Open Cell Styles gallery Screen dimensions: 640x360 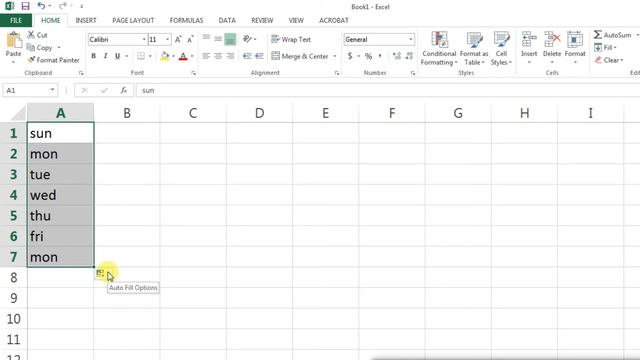coord(501,49)
